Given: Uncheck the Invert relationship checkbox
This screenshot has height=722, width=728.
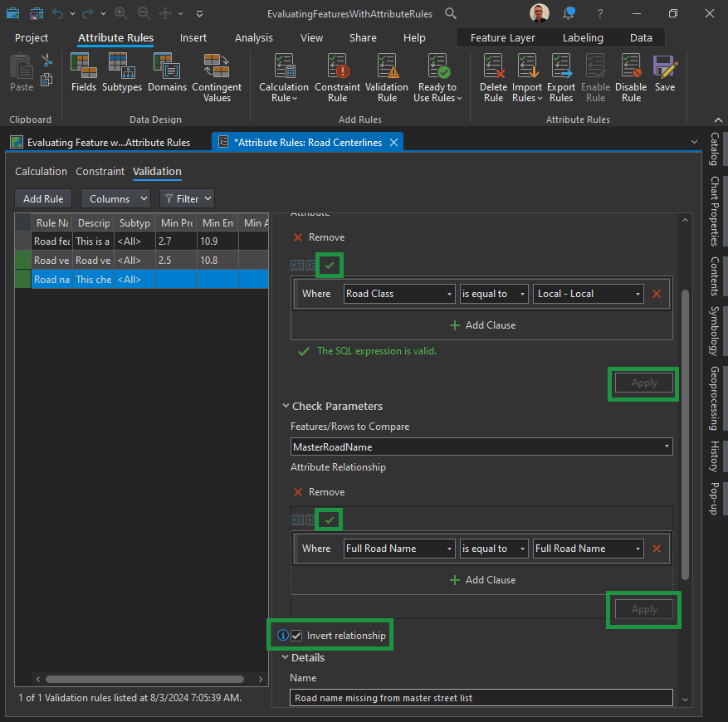Looking at the screenshot, I should [x=296, y=636].
